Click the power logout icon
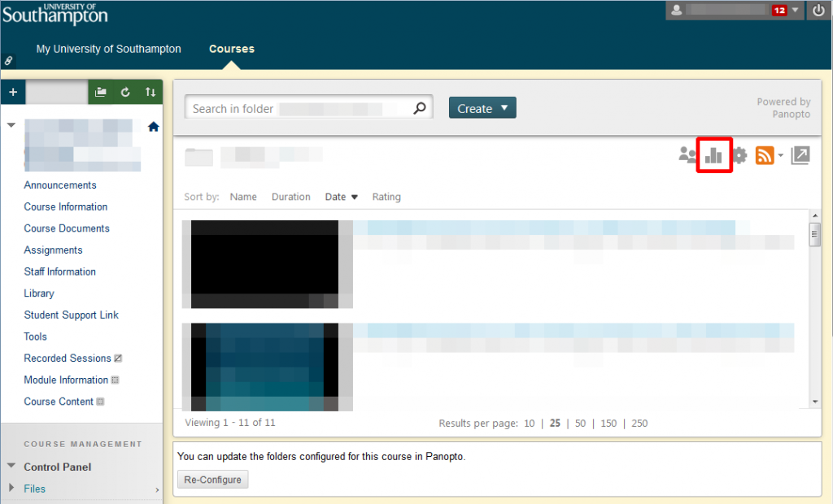The width and height of the screenshot is (833, 504). pyautogui.click(x=819, y=11)
